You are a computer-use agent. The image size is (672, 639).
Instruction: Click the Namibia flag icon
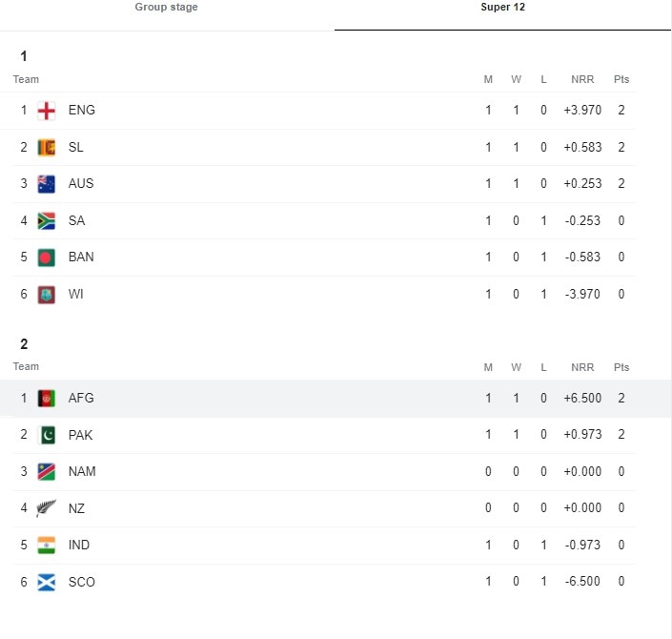coord(47,472)
